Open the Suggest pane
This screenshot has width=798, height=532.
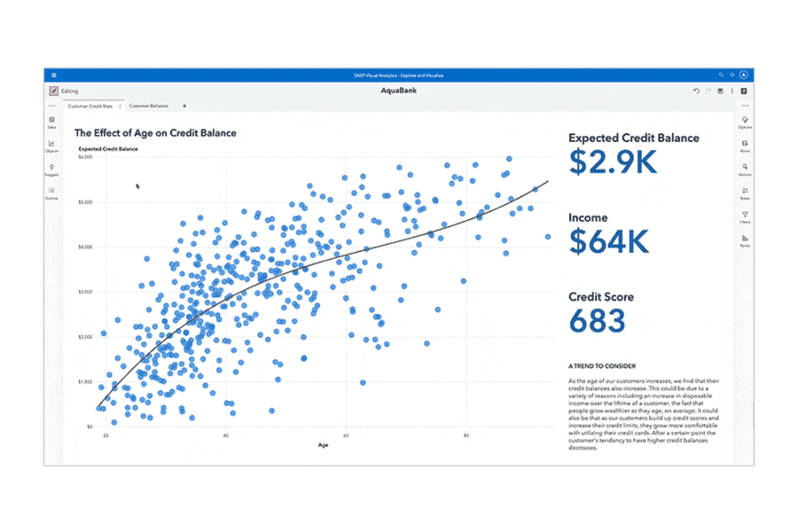(52, 170)
